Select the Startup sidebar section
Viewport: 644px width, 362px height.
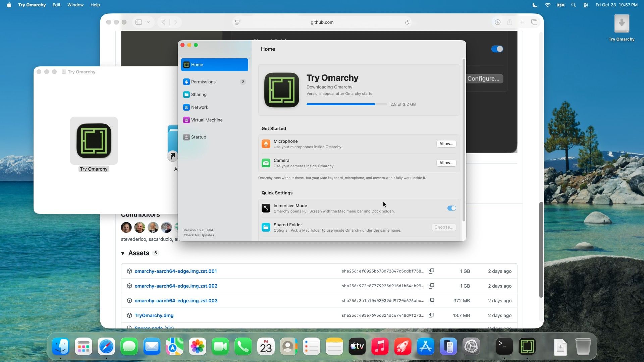214,137
